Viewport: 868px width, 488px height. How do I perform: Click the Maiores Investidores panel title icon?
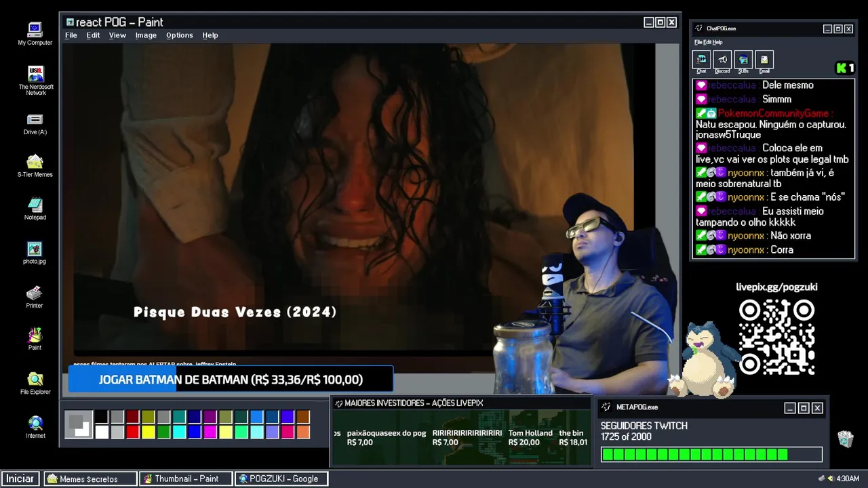(338, 403)
